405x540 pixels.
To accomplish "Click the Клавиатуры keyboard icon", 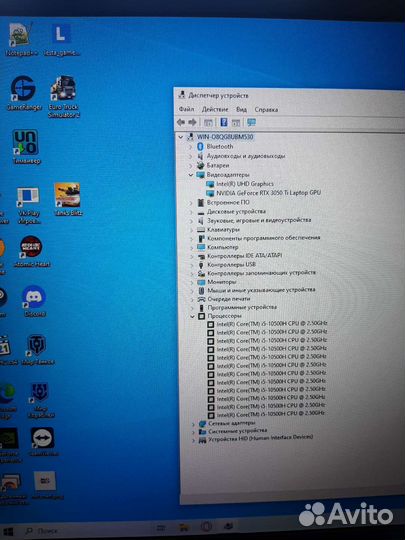I will 201,229.
